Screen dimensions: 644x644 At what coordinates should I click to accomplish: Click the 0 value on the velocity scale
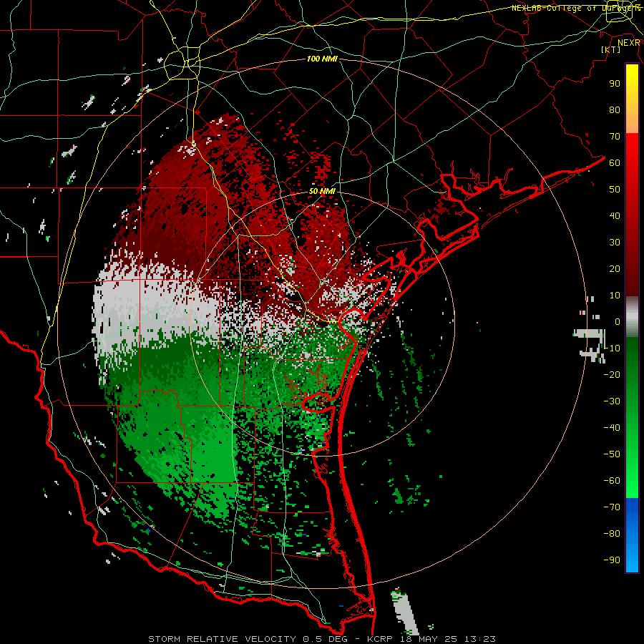(x=618, y=321)
